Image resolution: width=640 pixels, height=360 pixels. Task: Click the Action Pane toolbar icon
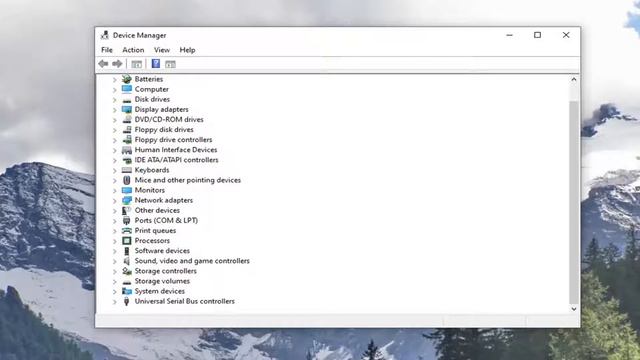170,64
